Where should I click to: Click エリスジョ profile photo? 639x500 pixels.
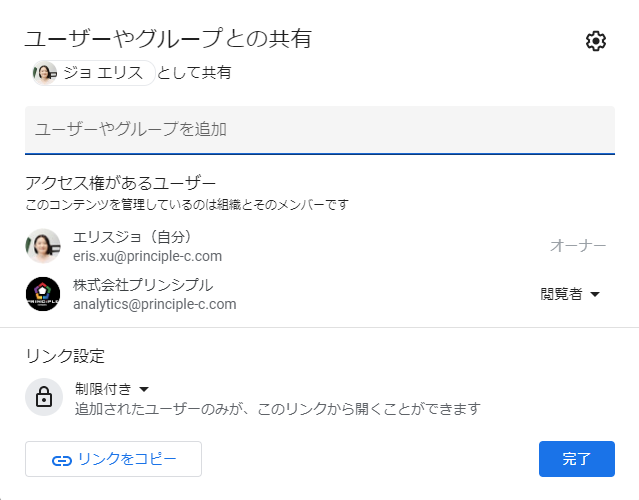click(43, 246)
